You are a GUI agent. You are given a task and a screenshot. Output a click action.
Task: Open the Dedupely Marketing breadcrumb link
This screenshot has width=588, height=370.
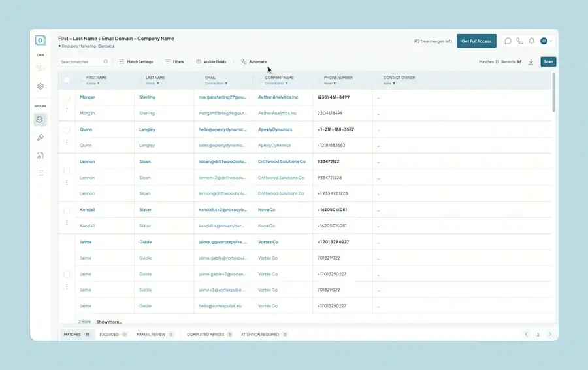pos(78,46)
